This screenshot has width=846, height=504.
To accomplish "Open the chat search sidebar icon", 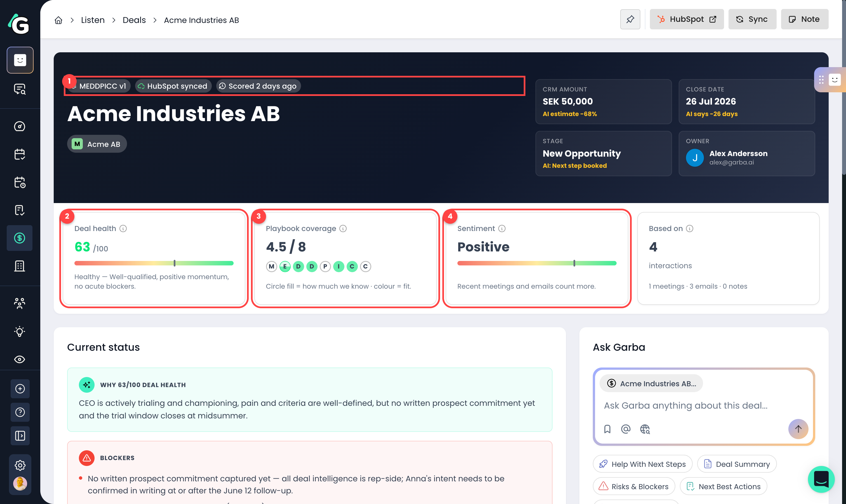I will pyautogui.click(x=20, y=89).
